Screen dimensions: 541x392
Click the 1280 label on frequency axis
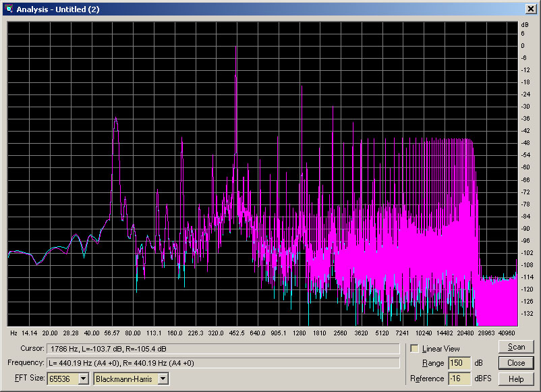(x=300, y=333)
